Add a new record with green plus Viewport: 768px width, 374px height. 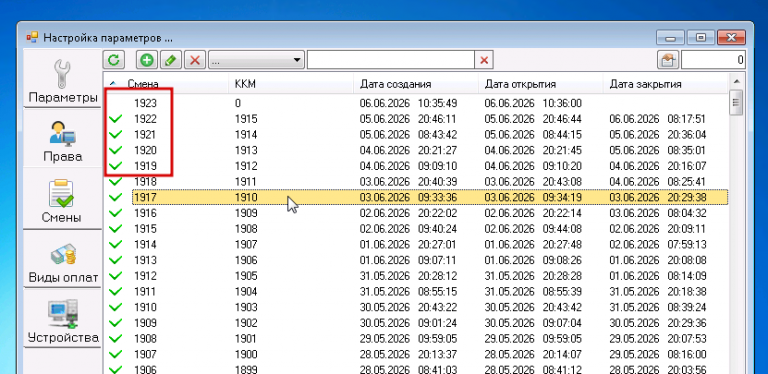click(146, 60)
